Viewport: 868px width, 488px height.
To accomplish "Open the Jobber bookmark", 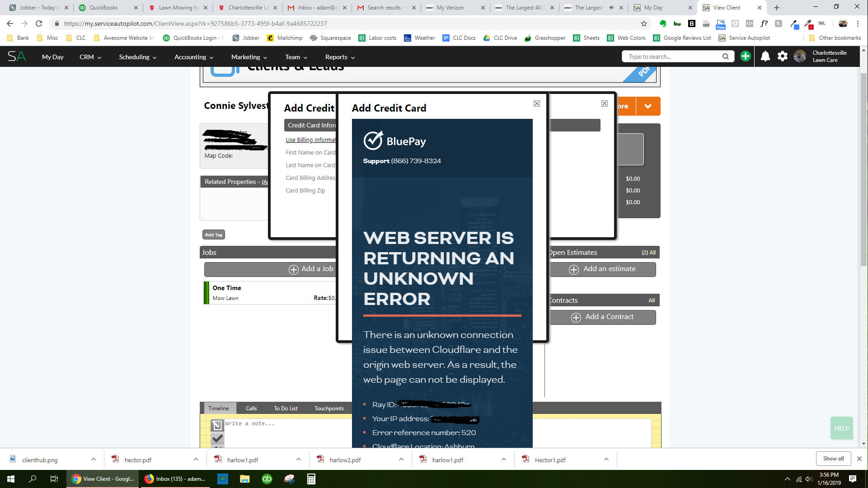I will click(x=246, y=38).
